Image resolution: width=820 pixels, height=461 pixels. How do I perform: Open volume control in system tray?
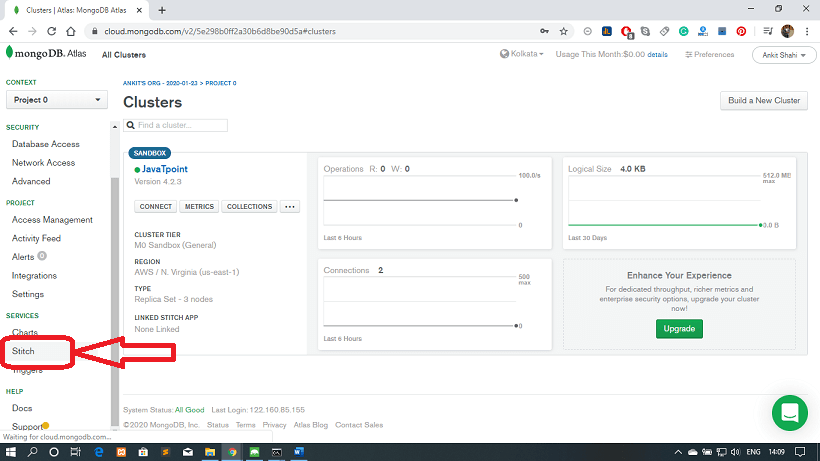[736, 452]
